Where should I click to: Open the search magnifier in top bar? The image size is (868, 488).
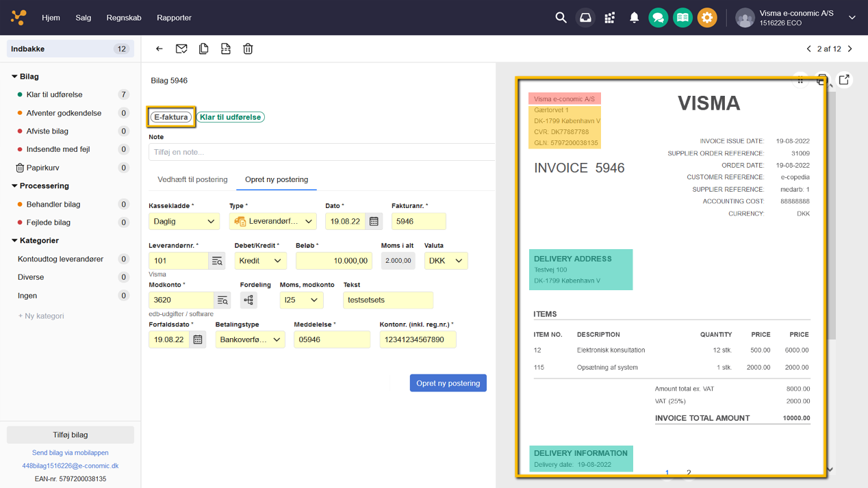561,18
